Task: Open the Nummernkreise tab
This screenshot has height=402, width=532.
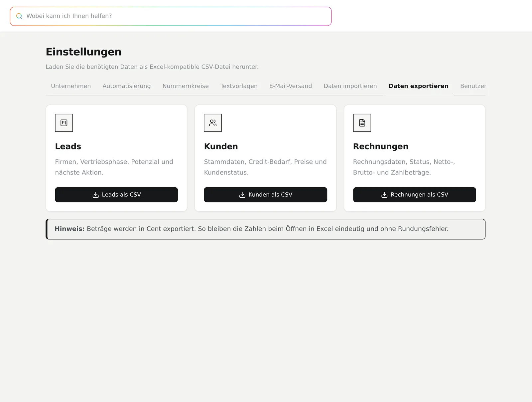Action: (186, 86)
